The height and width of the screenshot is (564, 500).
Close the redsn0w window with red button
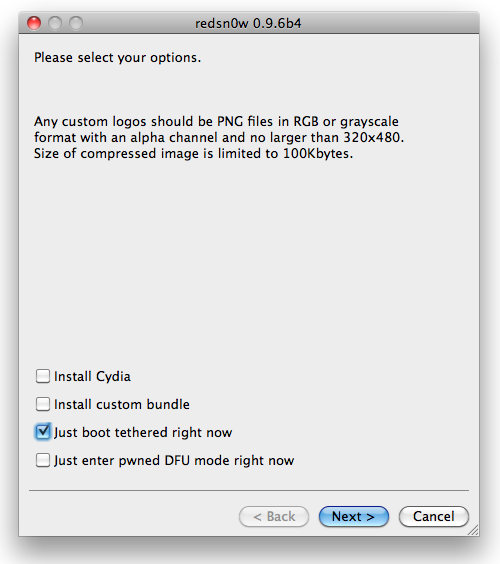coord(34,23)
